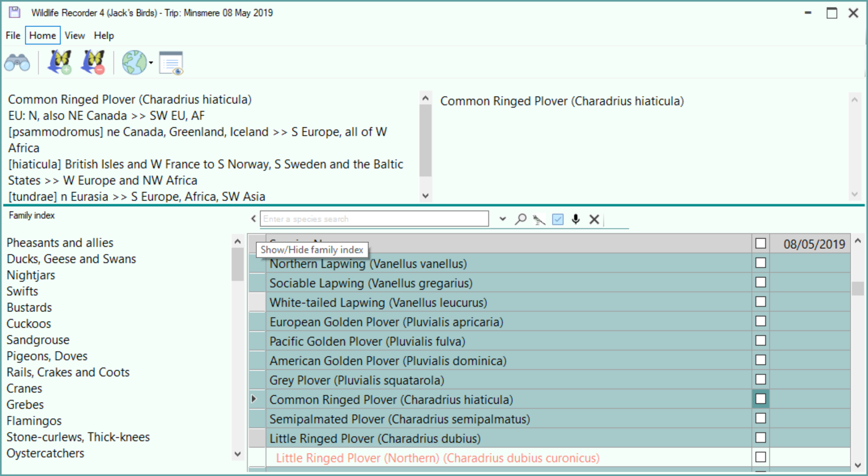Clear search with the X icon
The height and width of the screenshot is (476, 868).
[594, 219]
